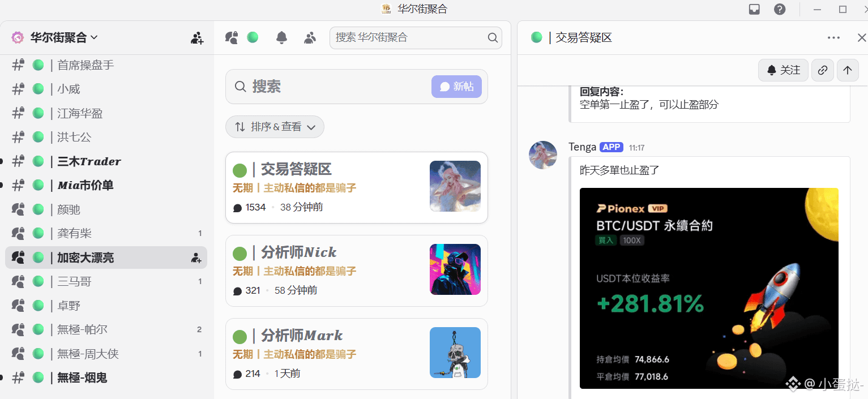Select the 洪七公 channel
The width and height of the screenshot is (868, 399).
coord(106,137)
